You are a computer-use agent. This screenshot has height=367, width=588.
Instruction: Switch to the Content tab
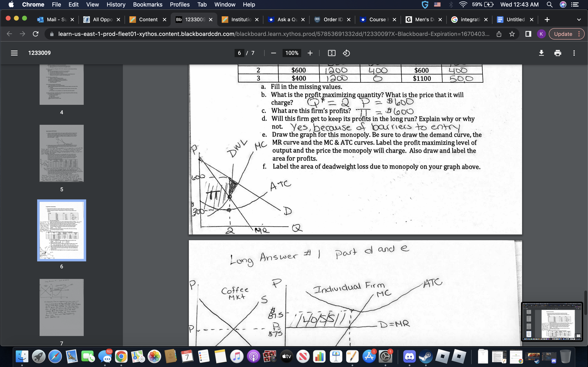tap(148, 20)
